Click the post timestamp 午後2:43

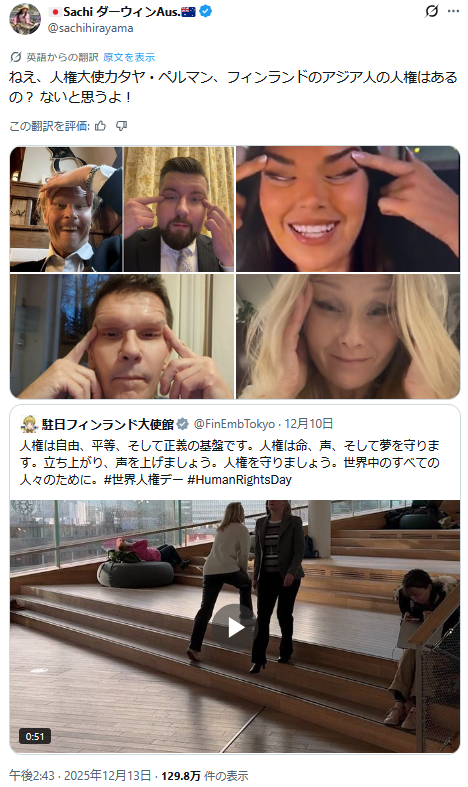tap(32, 775)
